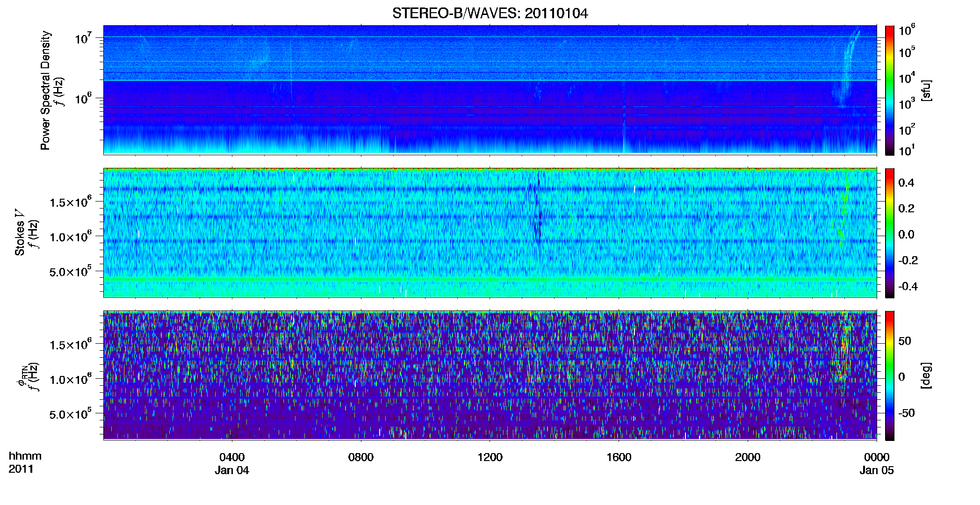Click the 10^6 tick on the top panel axis
This screenshot has height=505, width=980.
pyautogui.click(x=84, y=98)
